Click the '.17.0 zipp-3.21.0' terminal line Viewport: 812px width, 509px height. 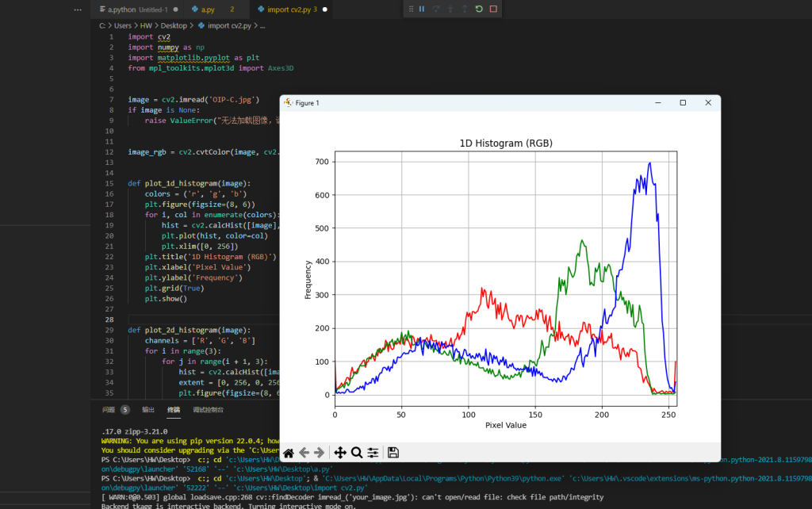[135, 431]
